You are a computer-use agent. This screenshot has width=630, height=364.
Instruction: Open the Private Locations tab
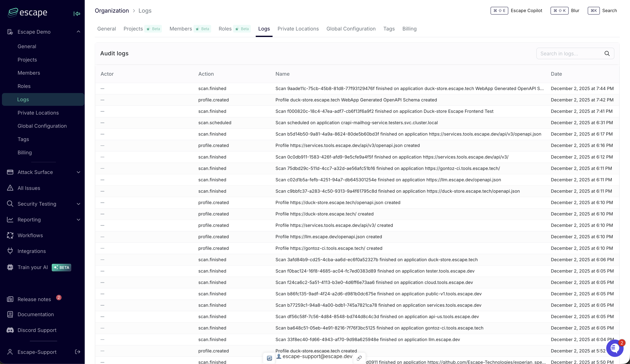(x=298, y=29)
